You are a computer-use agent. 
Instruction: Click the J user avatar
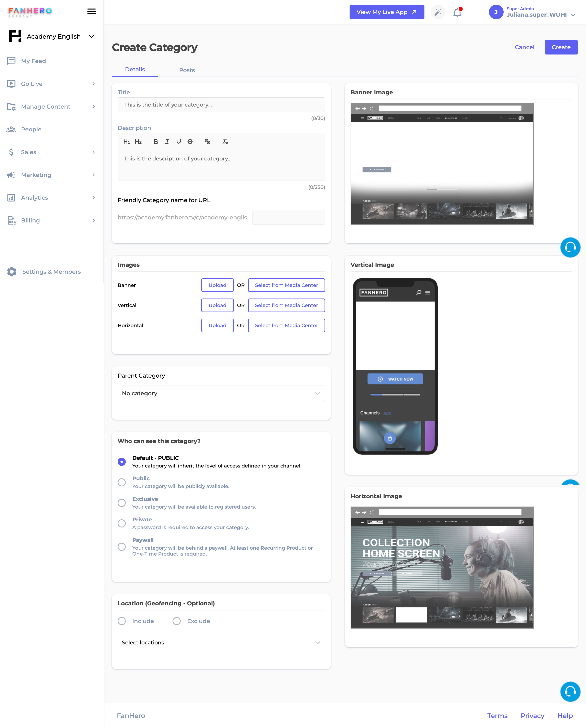click(x=496, y=12)
